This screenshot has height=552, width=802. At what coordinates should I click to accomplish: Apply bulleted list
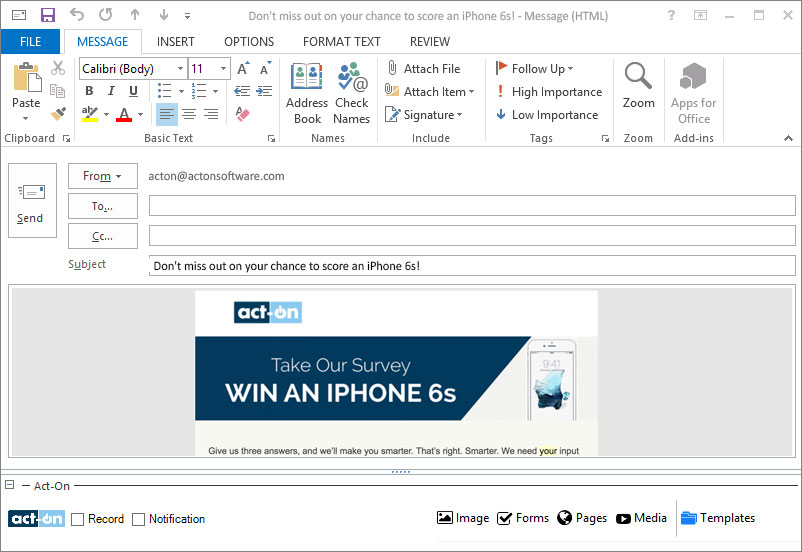[x=164, y=91]
